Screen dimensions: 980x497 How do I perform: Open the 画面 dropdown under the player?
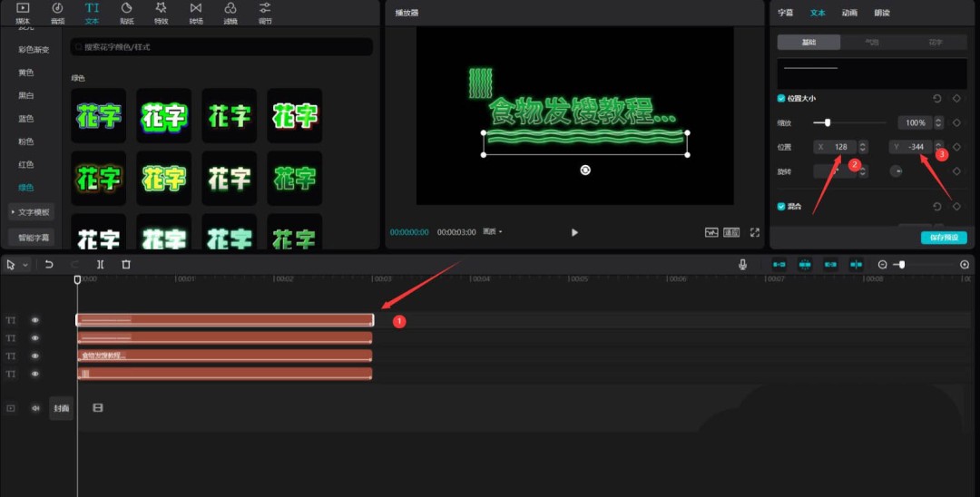493,232
